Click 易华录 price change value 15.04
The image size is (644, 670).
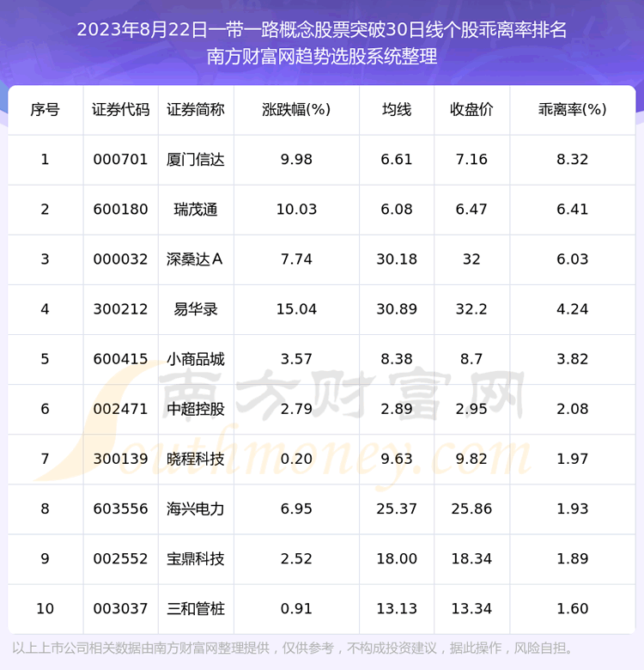(x=296, y=309)
